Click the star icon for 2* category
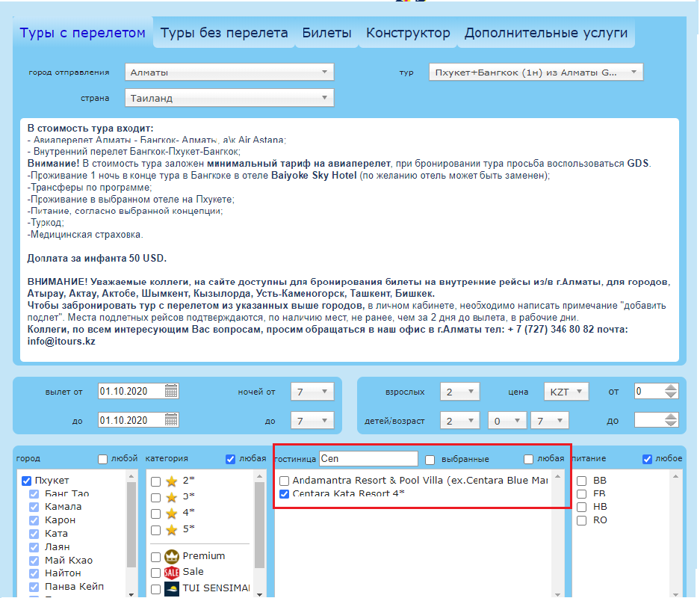This screenshot has width=700, height=598. (x=171, y=481)
